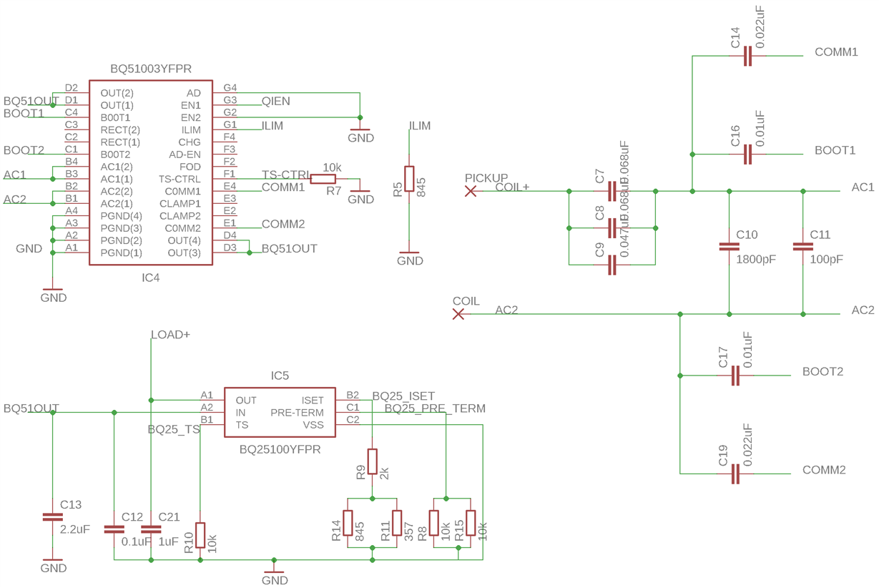Select the BQ25_PRE_TERM net label
The width and height of the screenshot is (879, 588).
tap(435, 408)
